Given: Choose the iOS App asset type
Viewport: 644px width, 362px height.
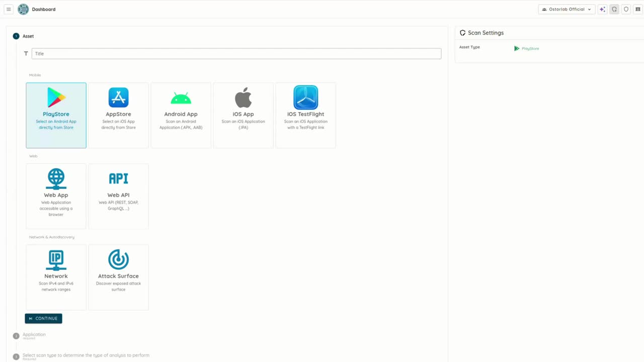Looking at the screenshot, I should tap(243, 115).
